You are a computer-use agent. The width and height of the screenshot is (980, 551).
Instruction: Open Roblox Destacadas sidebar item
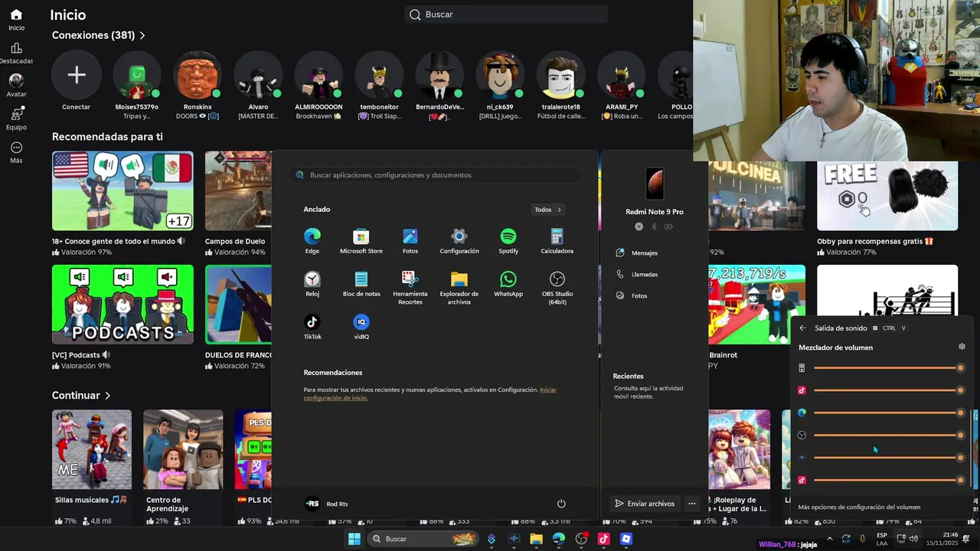16,53
